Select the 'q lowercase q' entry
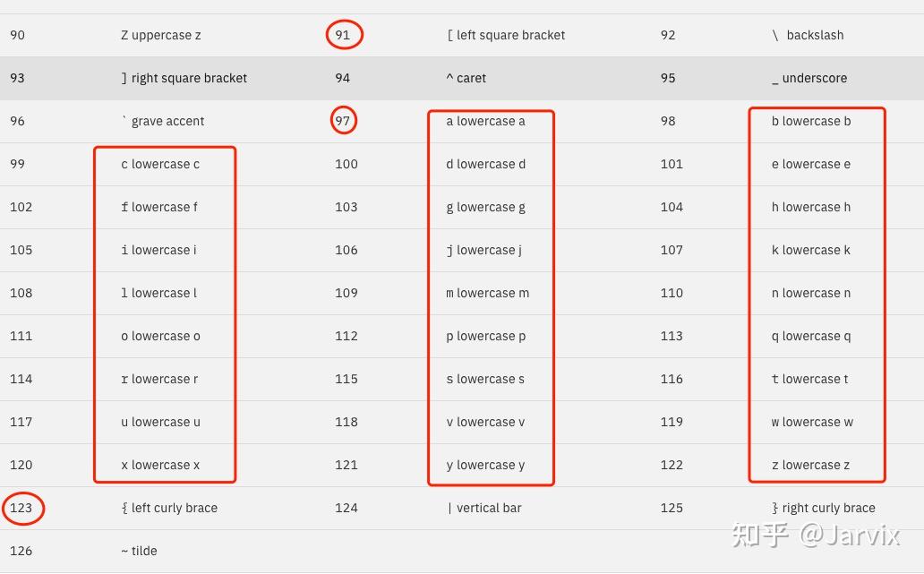The height and width of the screenshot is (574, 924). (811, 336)
